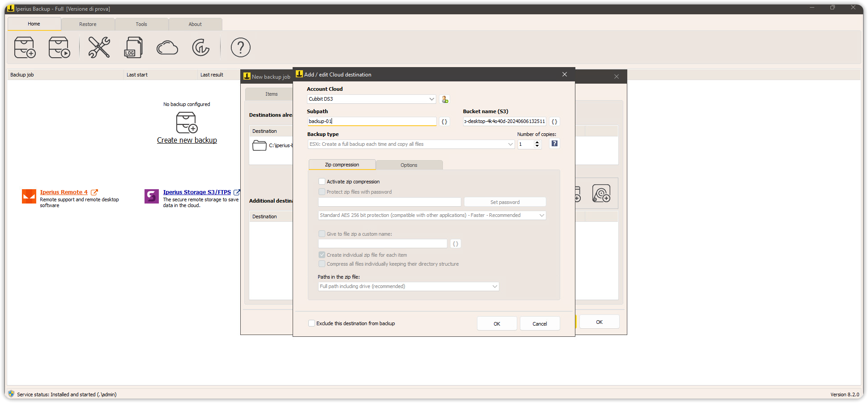The image size is (868, 403).
Task: Click the zip password input field
Action: coord(390,202)
